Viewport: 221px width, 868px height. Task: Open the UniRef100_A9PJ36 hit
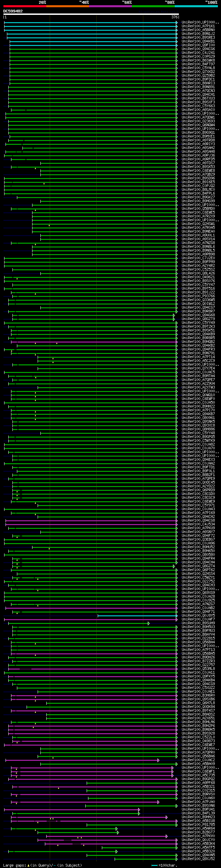point(198,156)
